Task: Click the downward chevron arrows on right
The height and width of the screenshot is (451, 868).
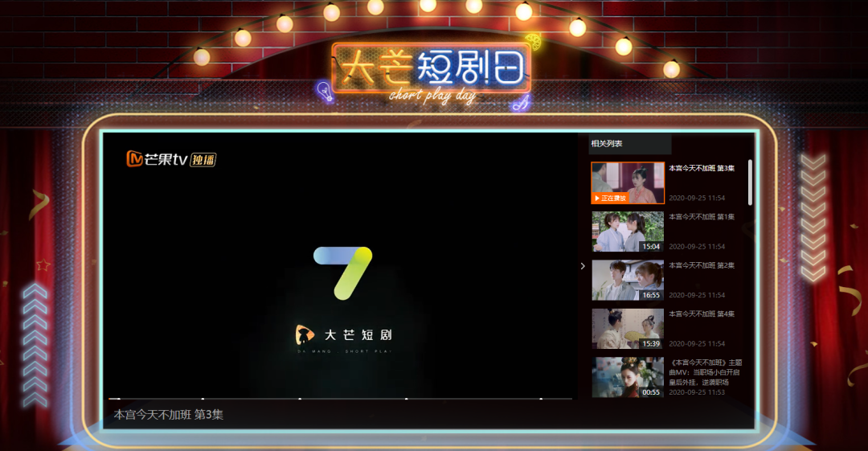Action: point(813,217)
